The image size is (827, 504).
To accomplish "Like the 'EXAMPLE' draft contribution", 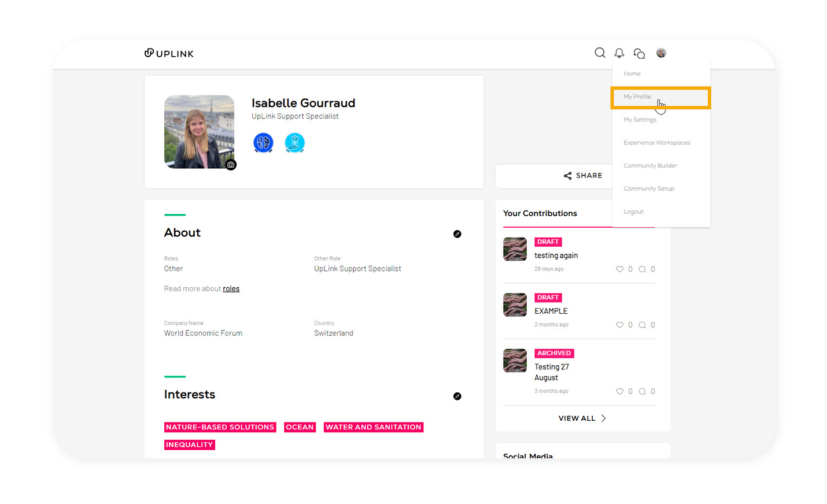I will click(619, 325).
